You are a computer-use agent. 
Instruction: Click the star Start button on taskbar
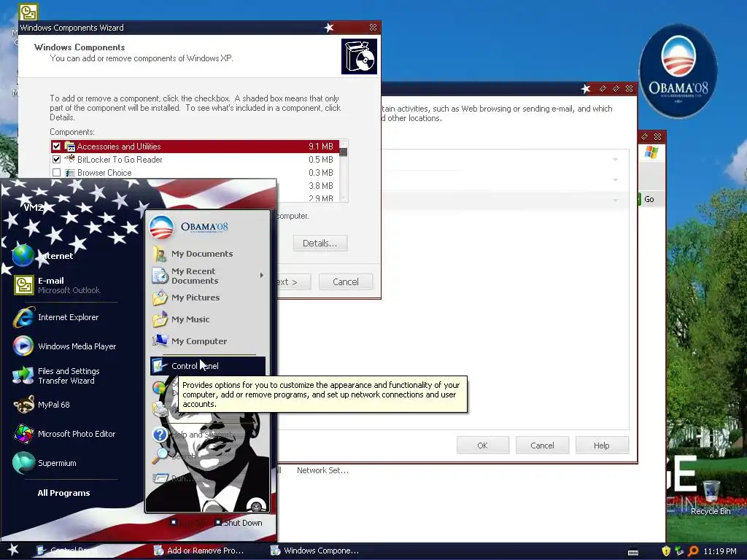point(13,550)
